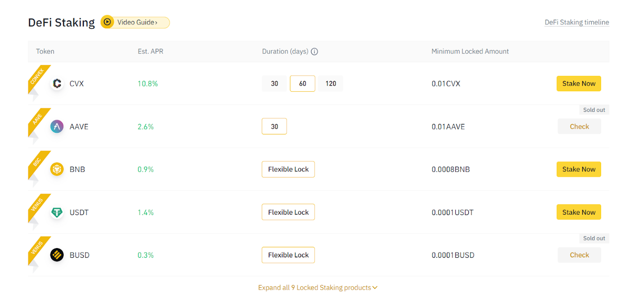Viewport: 644px width, 298px height.
Task: Select the 120-day duration for CVX
Action: pos(330,84)
